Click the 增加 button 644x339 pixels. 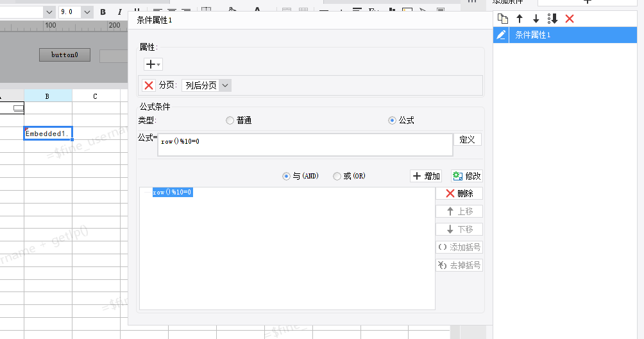tap(426, 177)
